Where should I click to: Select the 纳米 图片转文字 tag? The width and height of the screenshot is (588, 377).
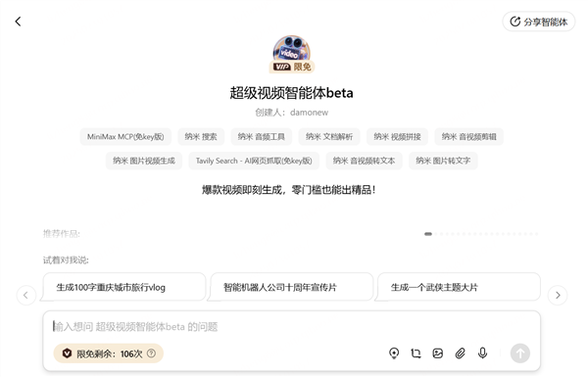click(443, 161)
